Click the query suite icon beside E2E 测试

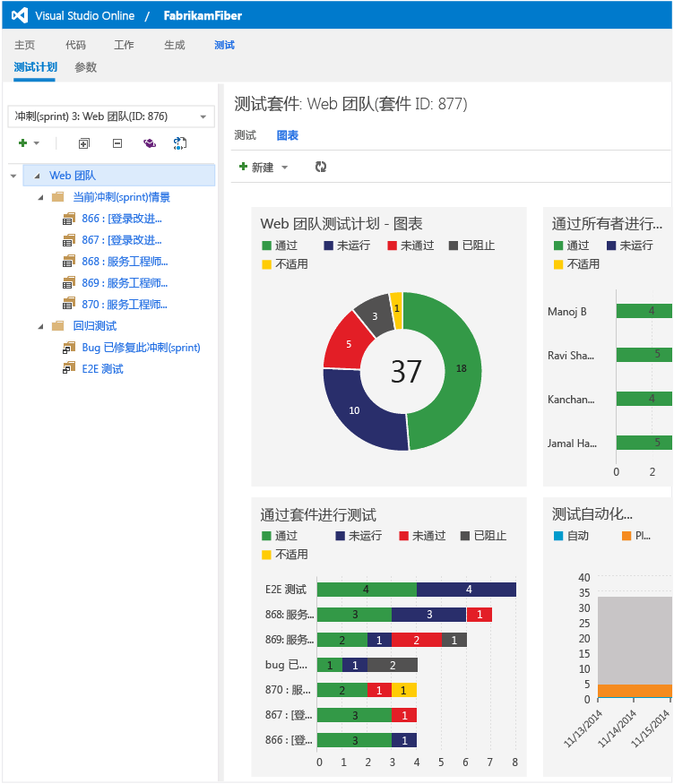[69, 369]
